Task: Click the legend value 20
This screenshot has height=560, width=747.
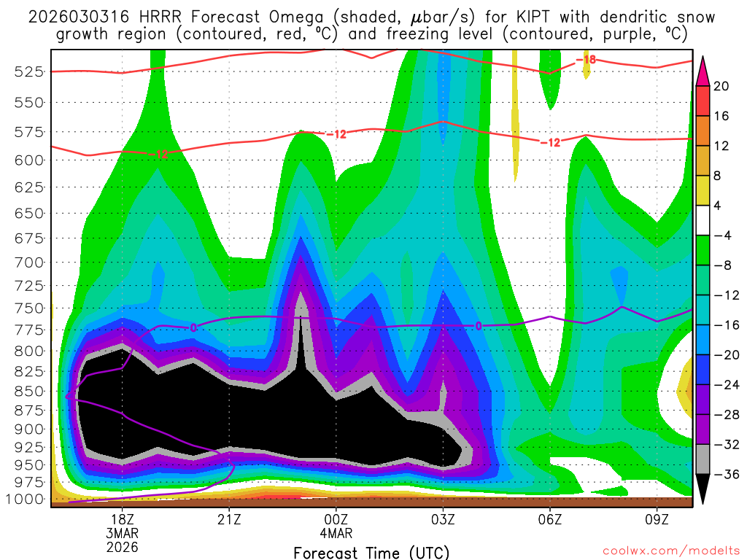Action: click(721, 86)
